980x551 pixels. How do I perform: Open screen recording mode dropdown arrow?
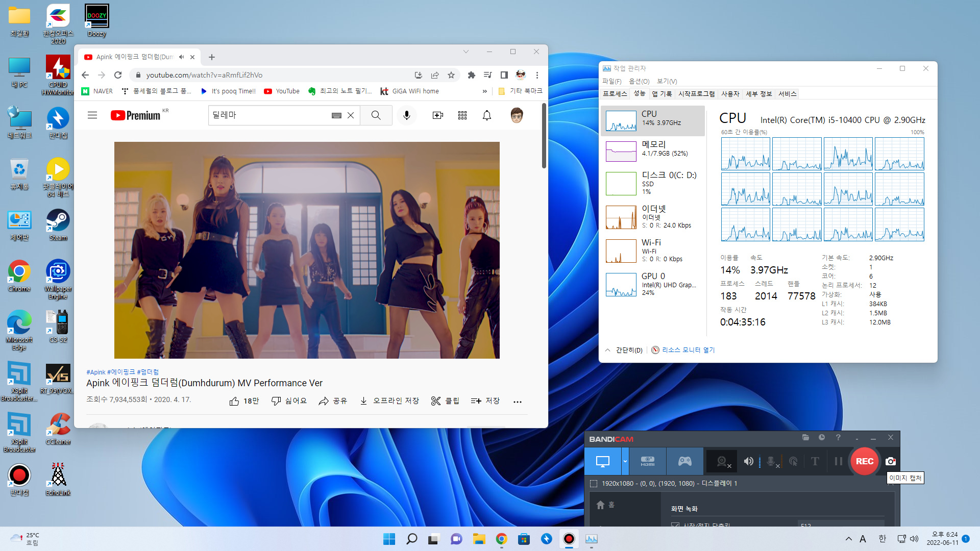pos(625,461)
